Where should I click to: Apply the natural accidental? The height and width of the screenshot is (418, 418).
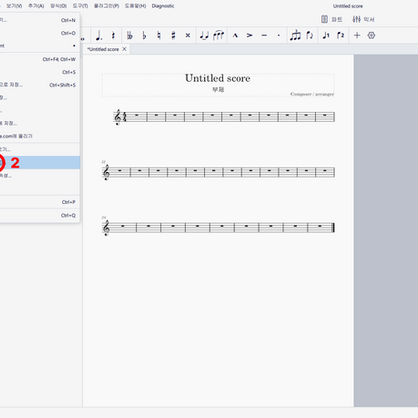coord(159,35)
